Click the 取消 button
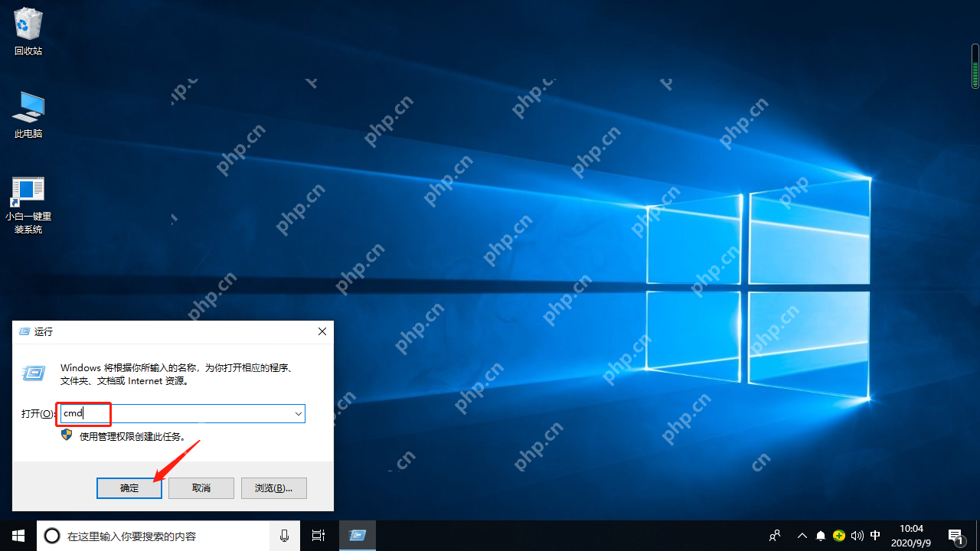This screenshot has height=551, width=980. [201, 488]
